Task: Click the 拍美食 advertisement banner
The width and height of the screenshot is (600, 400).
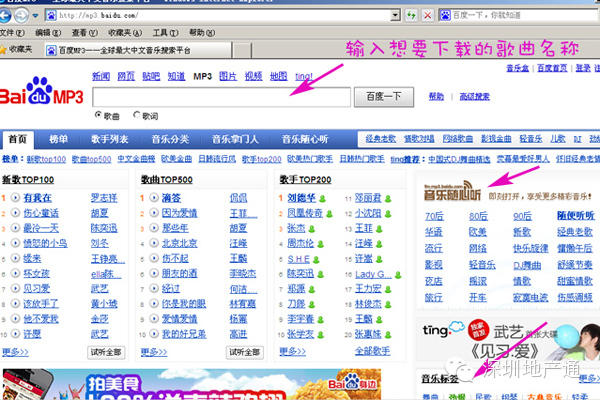Action: click(x=192, y=384)
